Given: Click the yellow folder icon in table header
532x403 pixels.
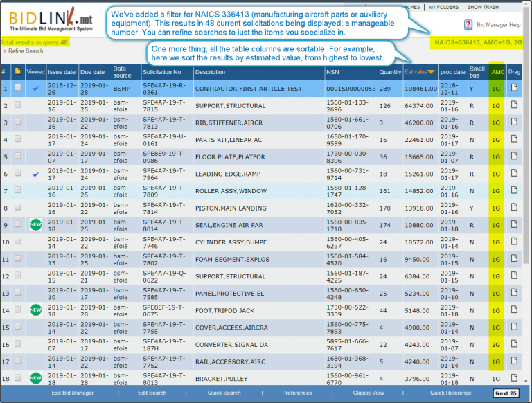Looking at the screenshot, I should tap(17, 71).
